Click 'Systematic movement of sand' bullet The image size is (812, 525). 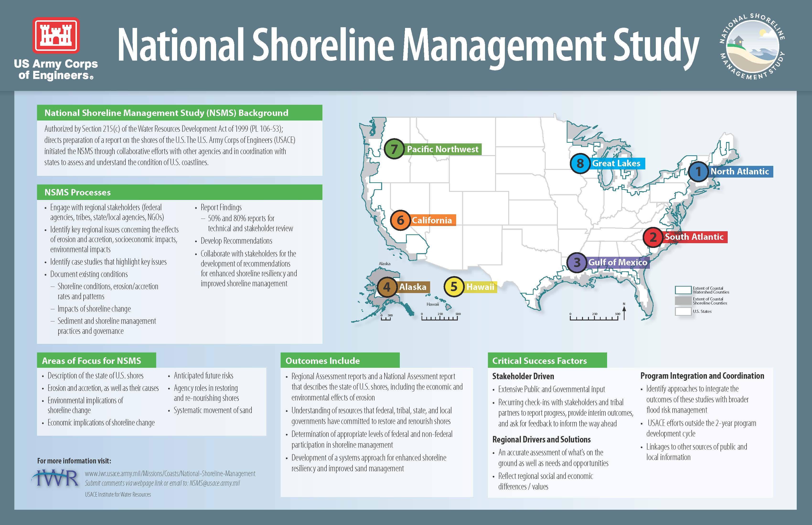[x=213, y=410]
